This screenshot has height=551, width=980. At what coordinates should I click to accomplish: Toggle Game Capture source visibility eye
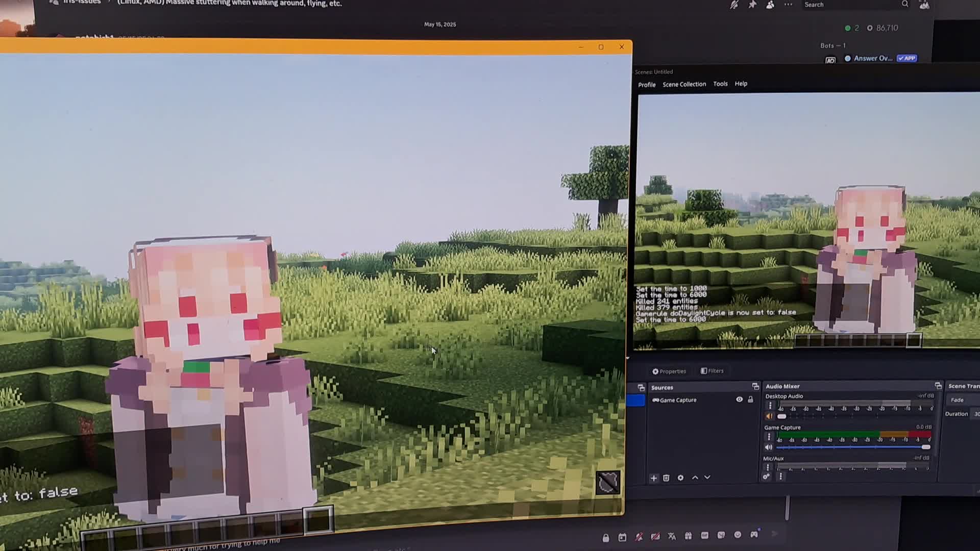click(x=739, y=399)
